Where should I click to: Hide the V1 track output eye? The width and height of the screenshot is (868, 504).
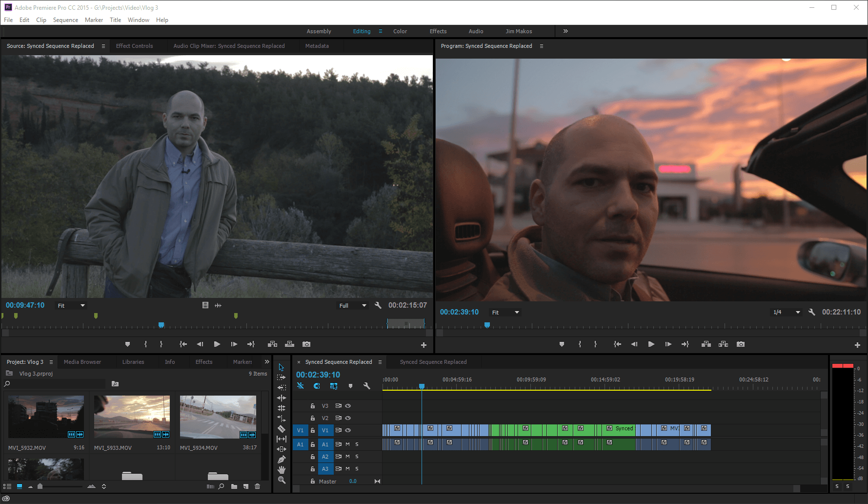pos(348,430)
